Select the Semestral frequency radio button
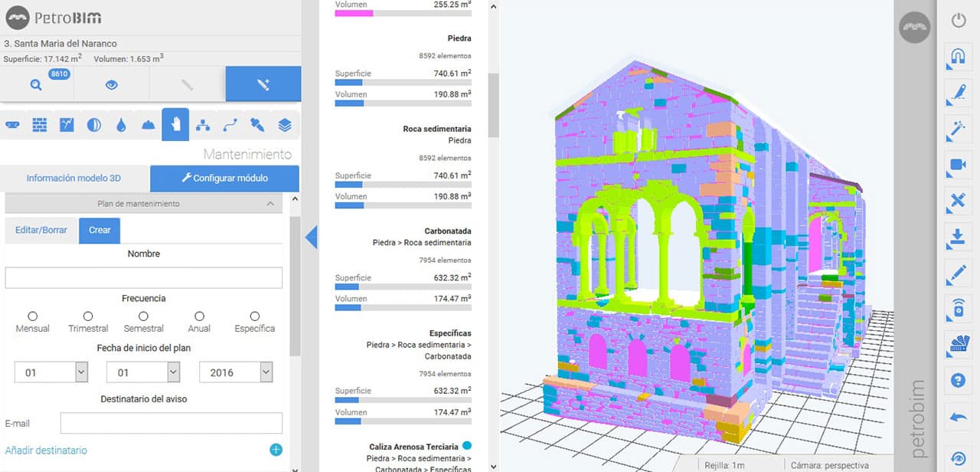This screenshot has height=472, width=980. [143, 316]
